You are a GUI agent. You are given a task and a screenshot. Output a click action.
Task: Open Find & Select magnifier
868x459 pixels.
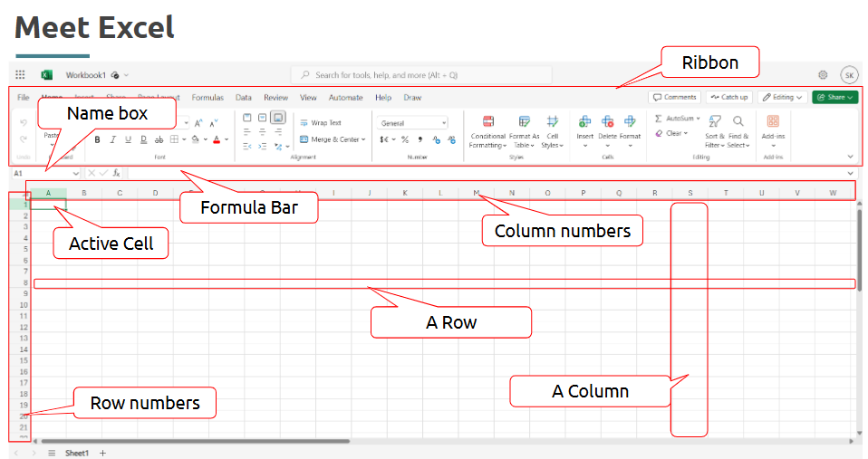pos(738,131)
